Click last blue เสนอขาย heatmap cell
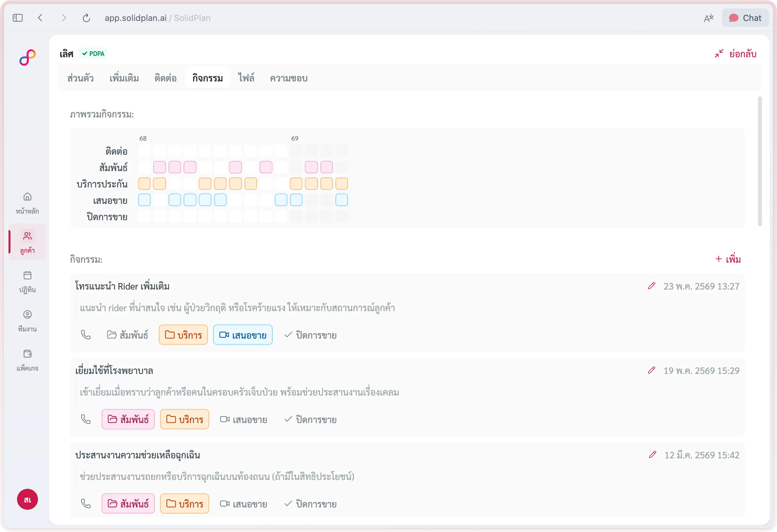Image resolution: width=777 pixels, height=532 pixels. click(x=342, y=200)
